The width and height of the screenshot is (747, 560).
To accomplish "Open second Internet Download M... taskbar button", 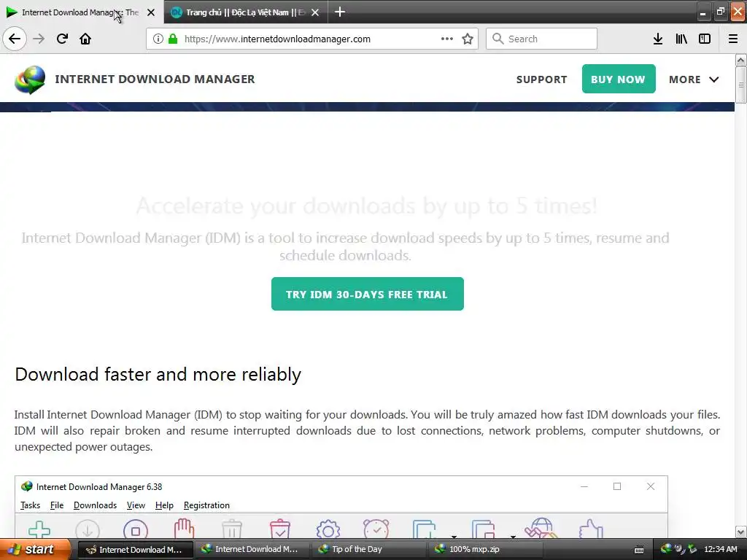I will (252, 550).
